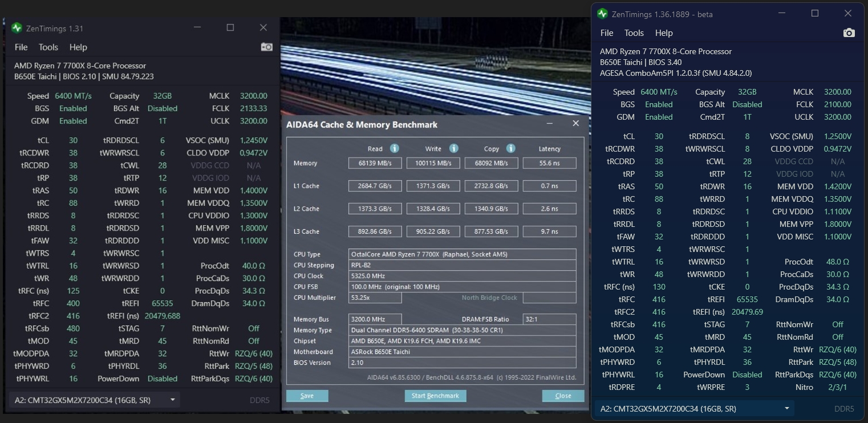Click the Save button in AIDA64

(307, 396)
